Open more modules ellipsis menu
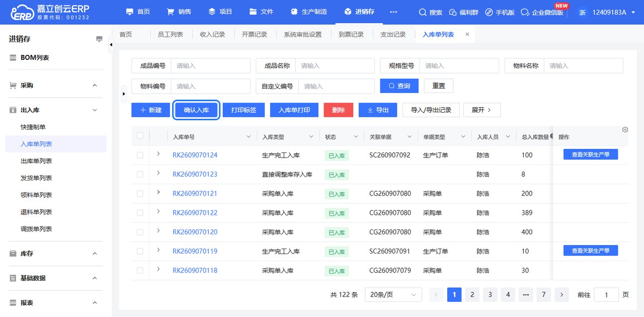644x317 pixels. (393, 12)
